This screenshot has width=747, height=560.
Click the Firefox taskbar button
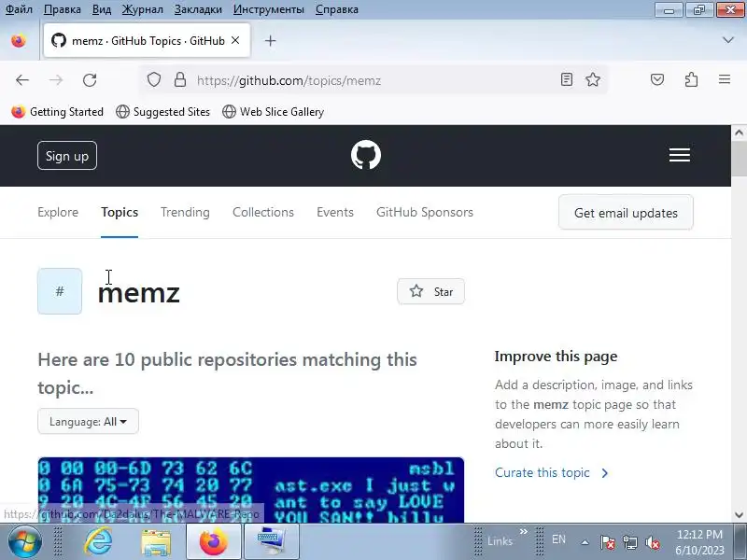tap(214, 542)
